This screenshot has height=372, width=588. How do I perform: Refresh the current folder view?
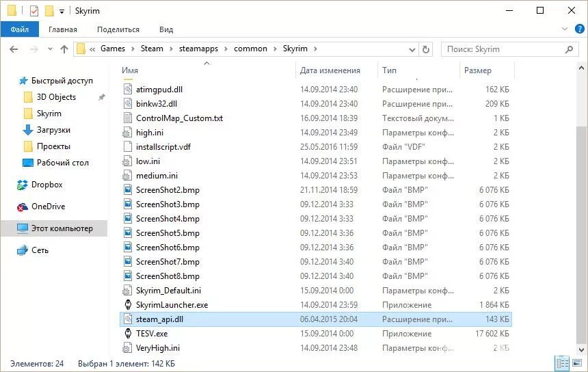pyautogui.click(x=426, y=49)
